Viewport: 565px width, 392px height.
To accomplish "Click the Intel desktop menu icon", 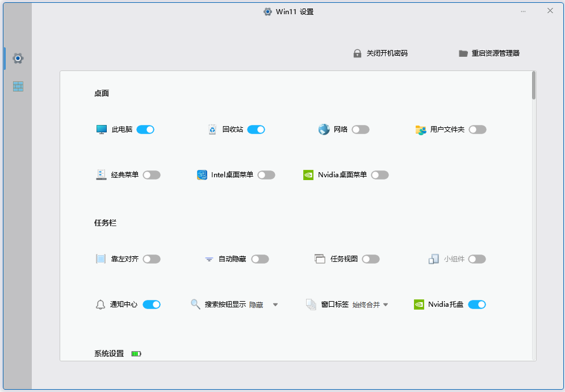I will [x=202, y=175].
